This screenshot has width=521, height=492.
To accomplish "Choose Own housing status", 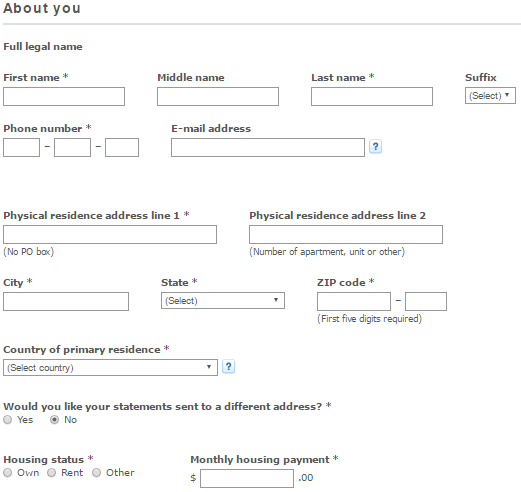I will (8, 473).
